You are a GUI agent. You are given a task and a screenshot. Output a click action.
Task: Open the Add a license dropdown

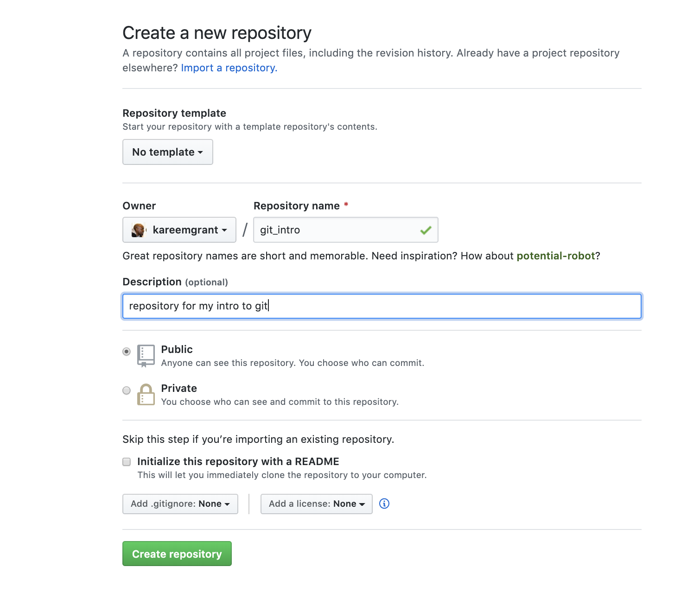317,504
